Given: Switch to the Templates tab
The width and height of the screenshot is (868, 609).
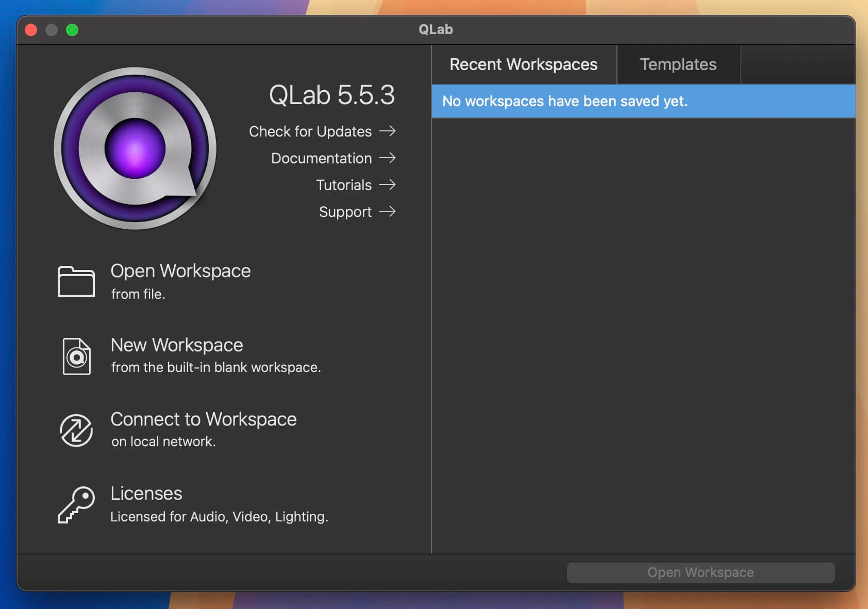Looking at the screenshot, I should (x=678, y=64).
